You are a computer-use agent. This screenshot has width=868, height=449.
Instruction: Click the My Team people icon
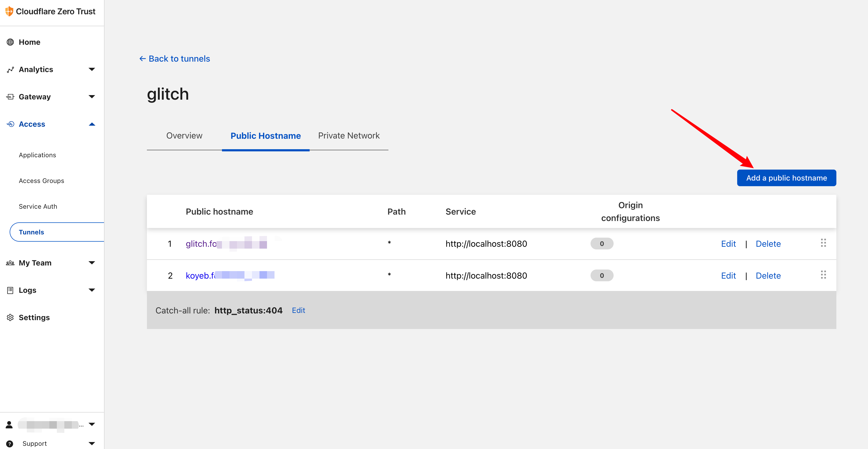click(x=10, y=263)
